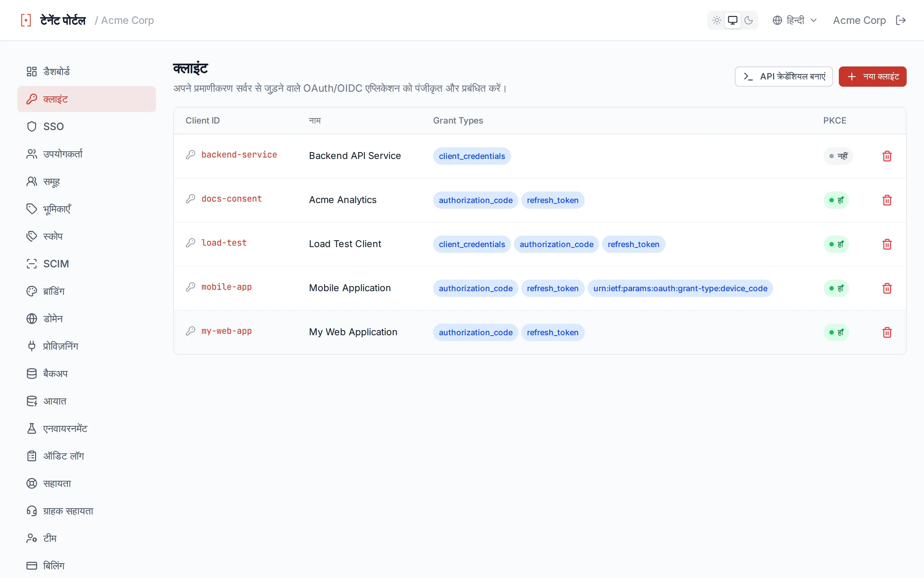
Task: Select क्लाइंट sidebar item
Action: click(87, 99)
